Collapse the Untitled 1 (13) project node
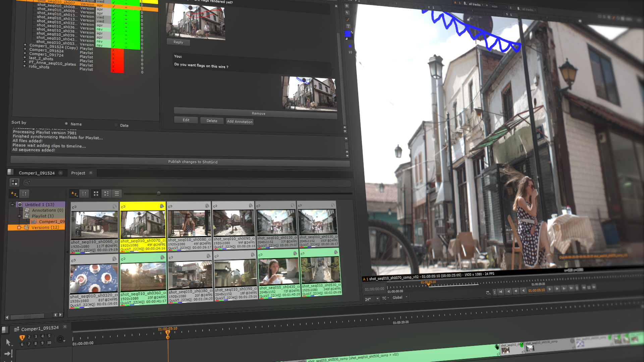The height and width of the screenshot is (362, 644). [12, 204]
